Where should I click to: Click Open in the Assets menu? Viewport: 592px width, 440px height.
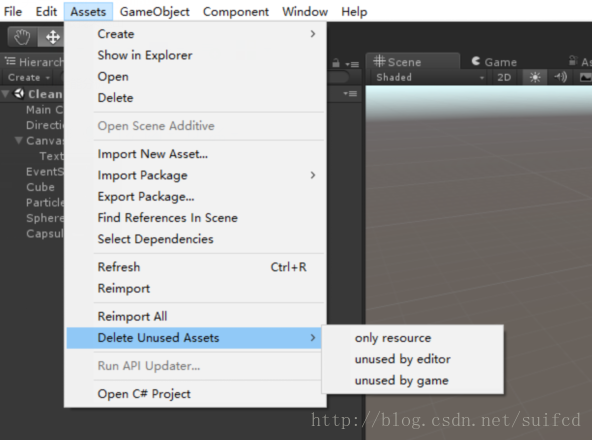195,77
